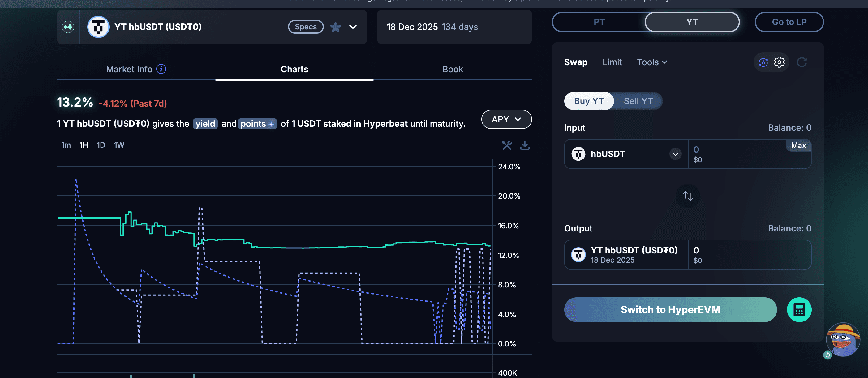868x378 pixels.
Task: Refresh the swap quote with the refresh icon
Action: tap(801, 62)
